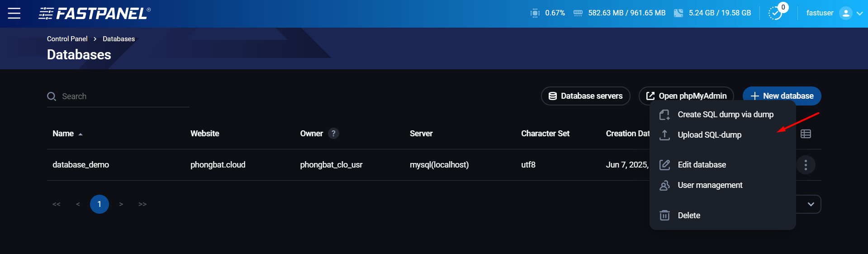Choose Upload SQL-dump from menu

point(709,135)
